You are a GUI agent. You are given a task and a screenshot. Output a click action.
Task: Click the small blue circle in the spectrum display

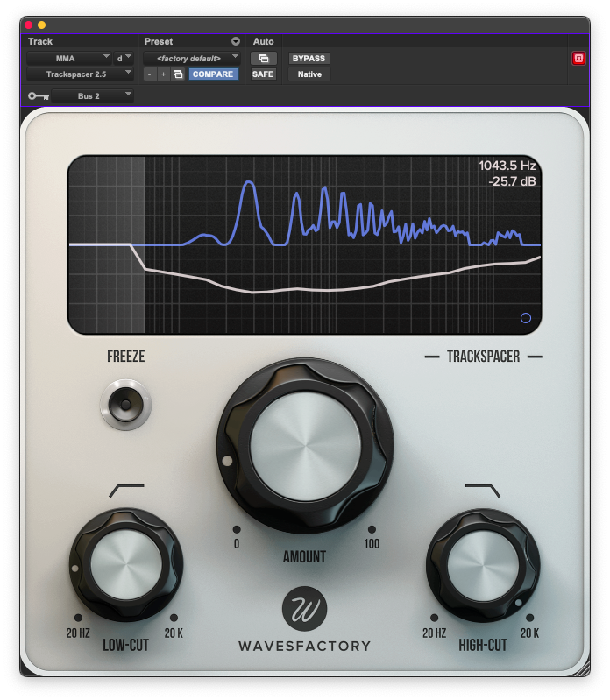coord(526,318)
